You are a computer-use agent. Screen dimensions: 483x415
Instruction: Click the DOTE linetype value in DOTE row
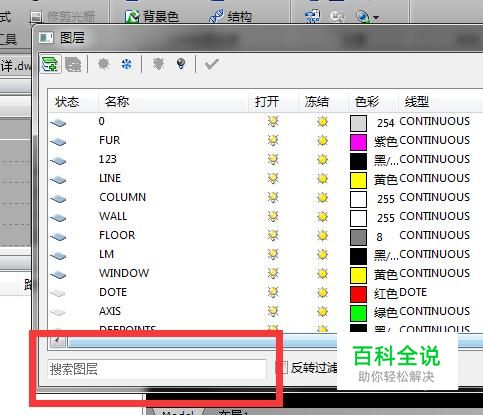413,292
